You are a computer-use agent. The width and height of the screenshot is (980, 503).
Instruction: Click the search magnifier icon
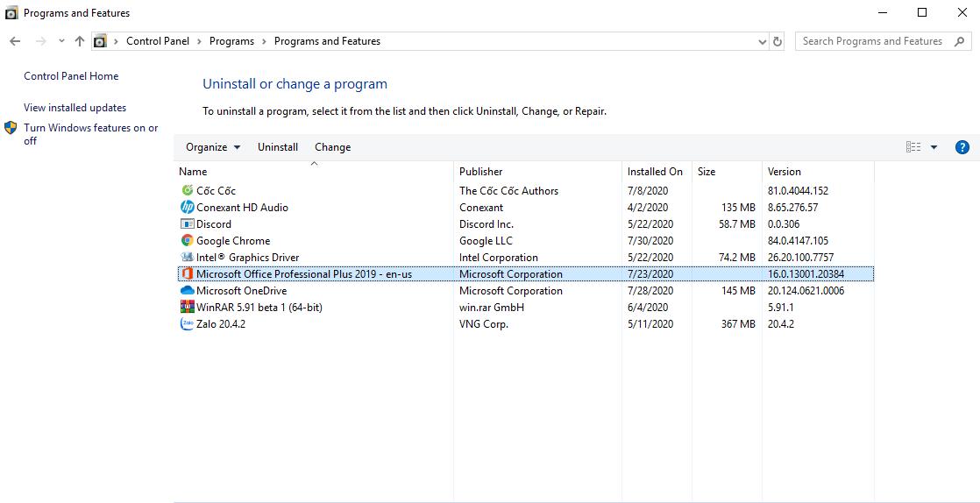(959, 41)
